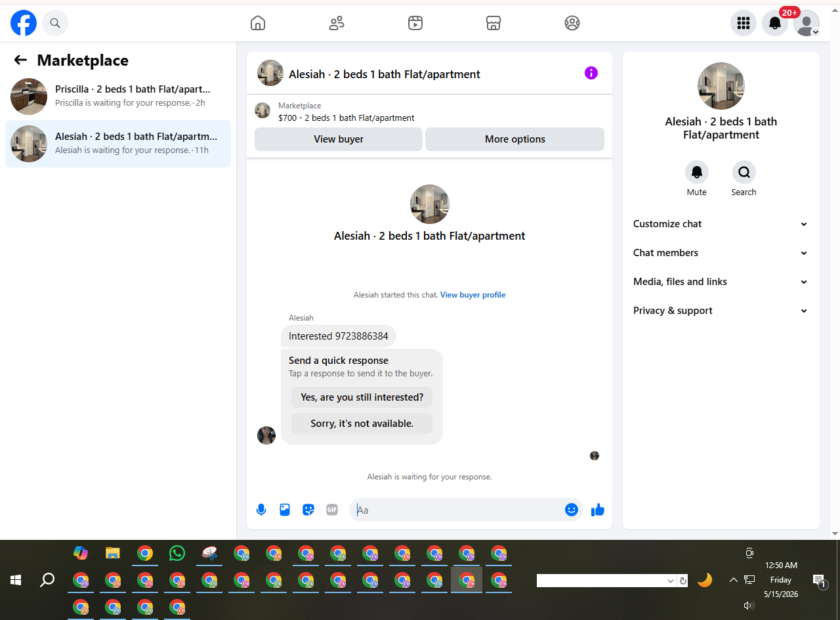Click the Alesiah avatar in the chat header
The image size is (840, 620).
tap(270, 73)
